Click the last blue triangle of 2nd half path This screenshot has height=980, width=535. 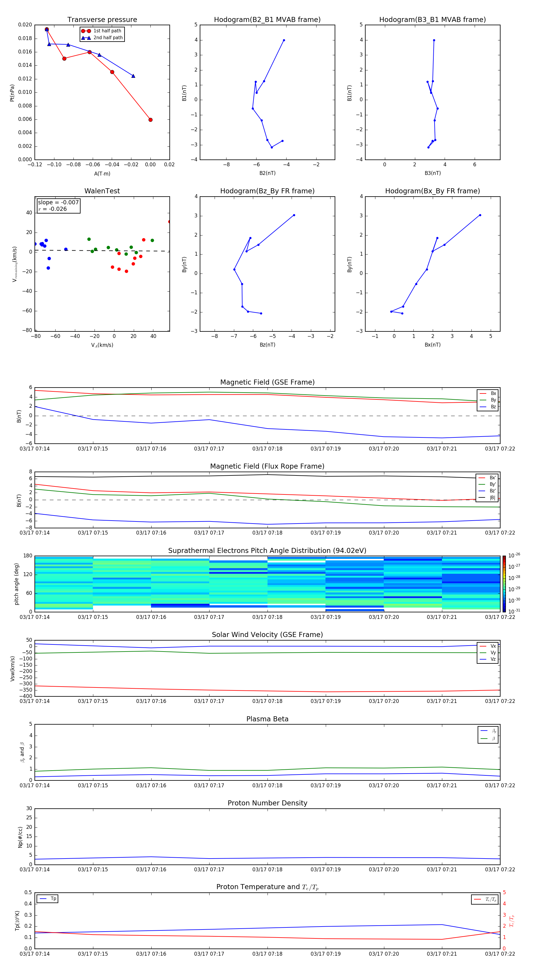tap(133, 76)
